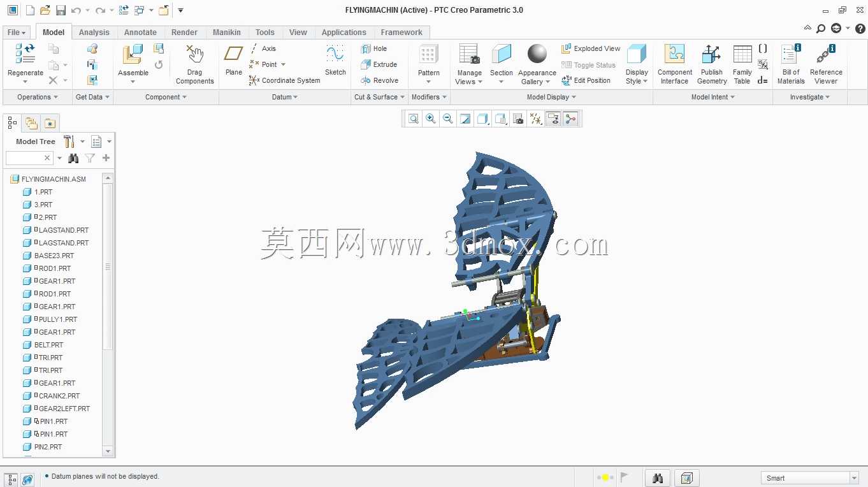Viewport: 868px width, 487px height.
Task: Open Bill of Materials
Action: (x=791, y=64)
